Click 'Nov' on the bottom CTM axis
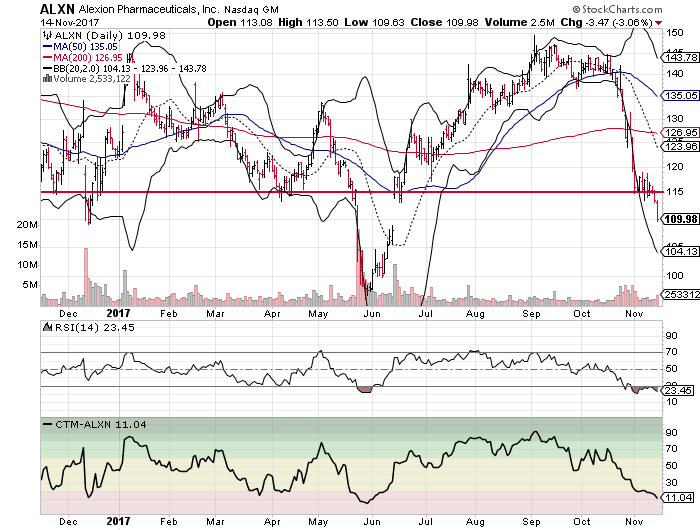Viewport: 700px width, 530px height. coord(634,522)
